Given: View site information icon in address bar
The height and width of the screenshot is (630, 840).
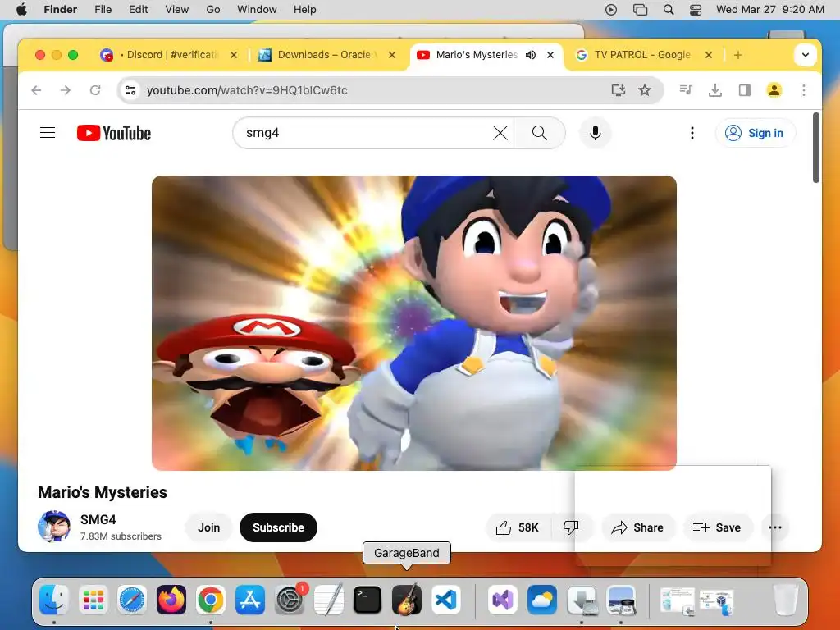Looking at the screenshot, I should (130, 90).
